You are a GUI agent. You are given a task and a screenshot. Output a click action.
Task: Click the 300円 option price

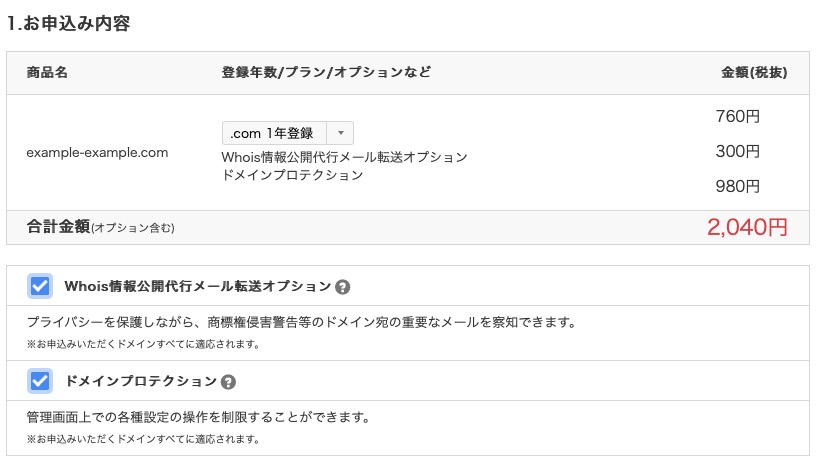[x=738, y=152]
